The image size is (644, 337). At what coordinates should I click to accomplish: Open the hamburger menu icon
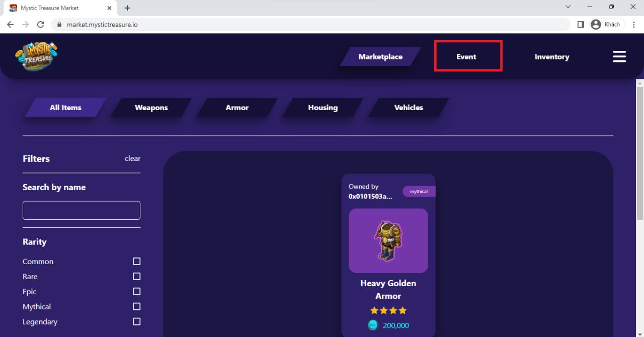[x=619, y=57]
